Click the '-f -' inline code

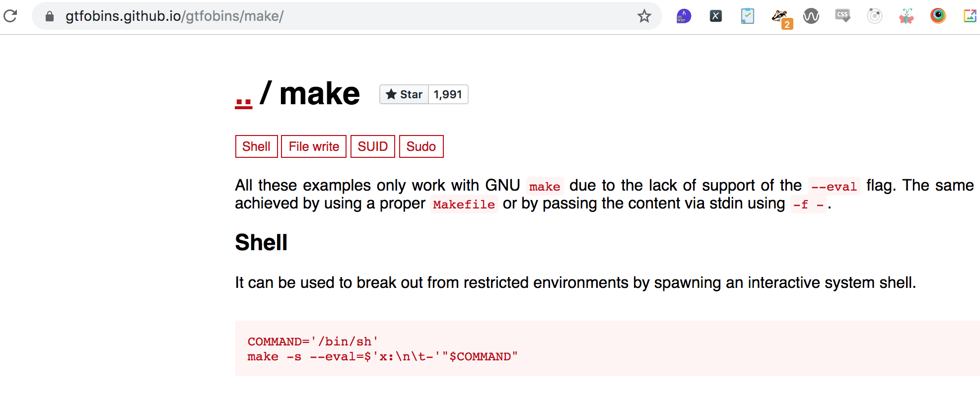pyautogui.click(x=809, y=204)
